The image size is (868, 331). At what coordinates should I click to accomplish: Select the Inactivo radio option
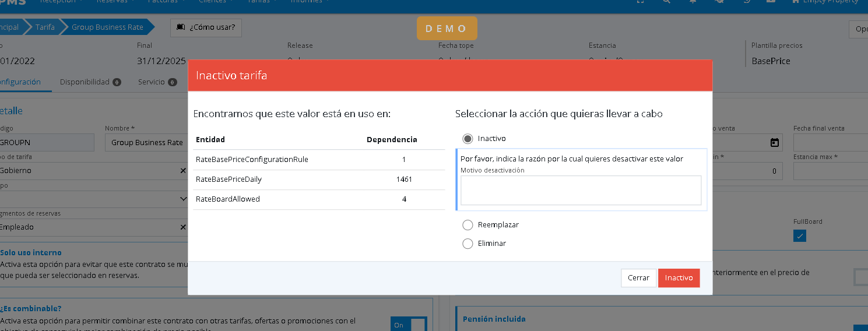pos(468,139)
